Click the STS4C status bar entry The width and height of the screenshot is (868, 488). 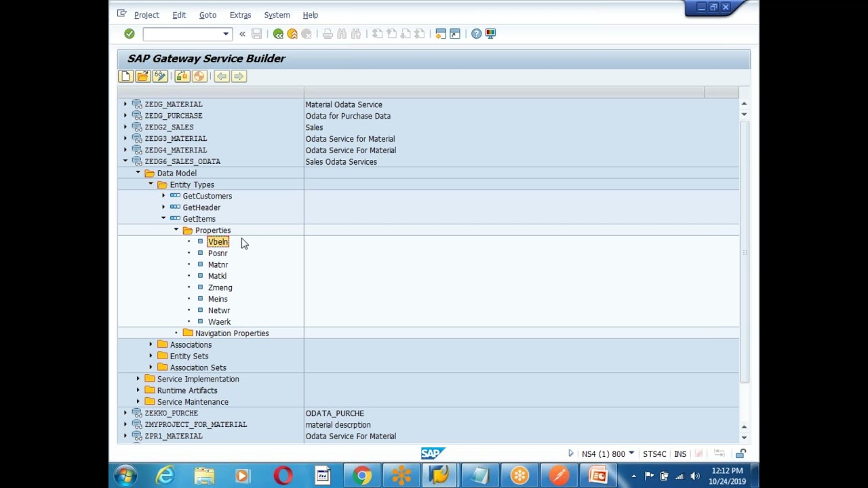pos(654,454)
